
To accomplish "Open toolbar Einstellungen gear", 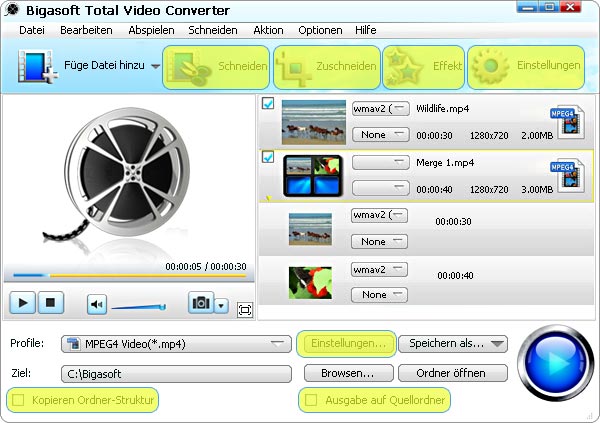I will point(526,67).
